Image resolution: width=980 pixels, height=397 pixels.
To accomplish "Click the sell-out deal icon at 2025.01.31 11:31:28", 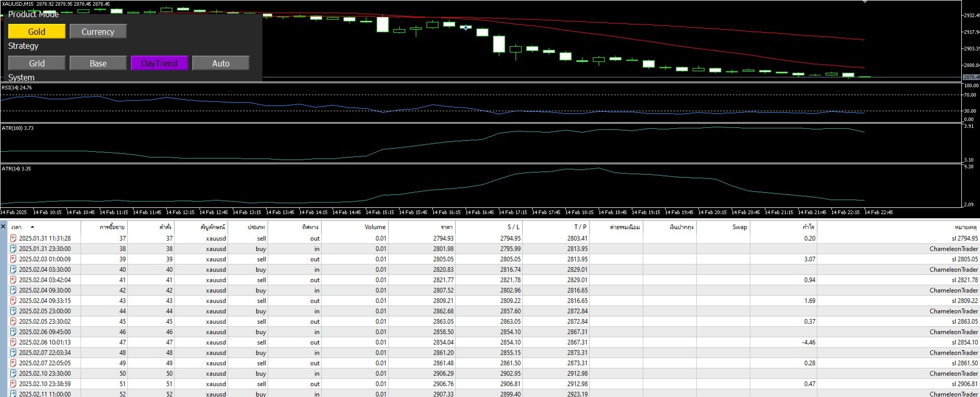I will [14, 239].
